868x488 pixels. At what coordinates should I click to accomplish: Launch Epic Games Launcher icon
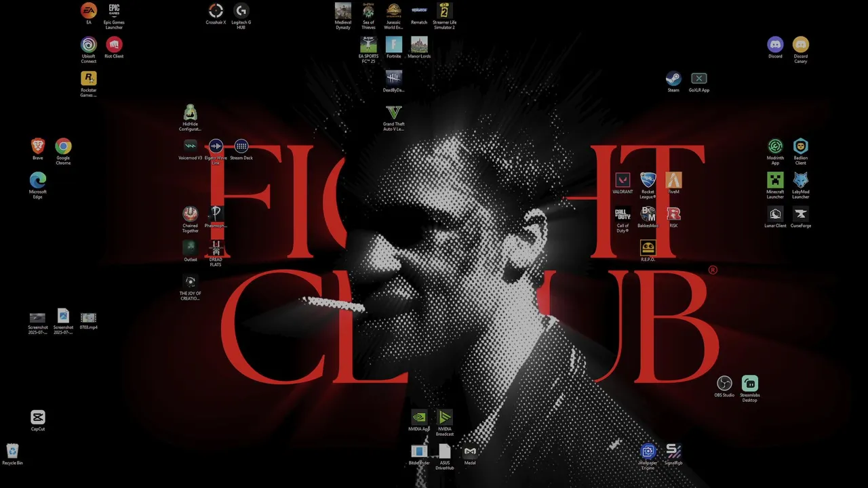click(114, 11)
